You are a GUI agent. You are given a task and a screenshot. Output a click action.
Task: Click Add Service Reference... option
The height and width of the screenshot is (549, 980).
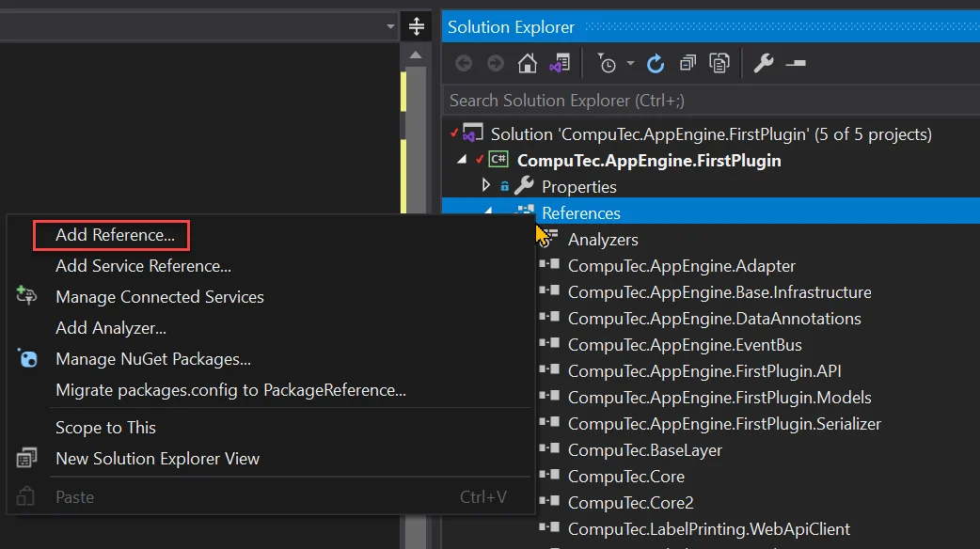tap(143, 266)
